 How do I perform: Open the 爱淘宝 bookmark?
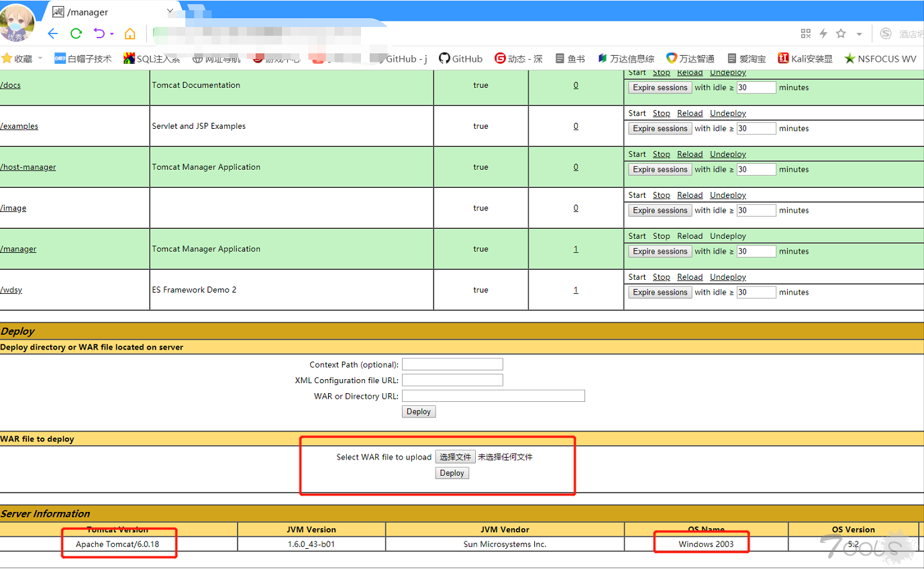pos(746,59)
